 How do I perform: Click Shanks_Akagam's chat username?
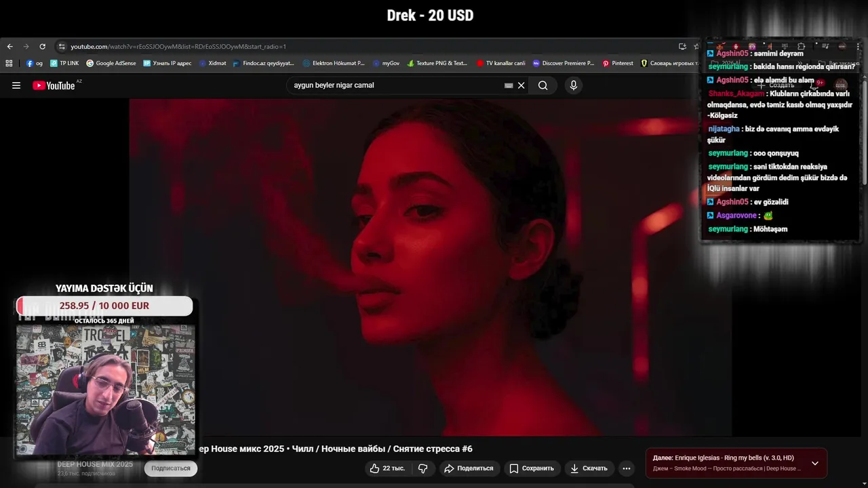click(736, 94)
